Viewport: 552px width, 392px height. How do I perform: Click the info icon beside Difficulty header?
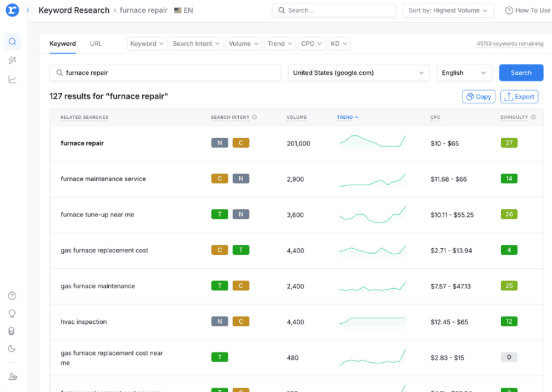pos(533,117)
